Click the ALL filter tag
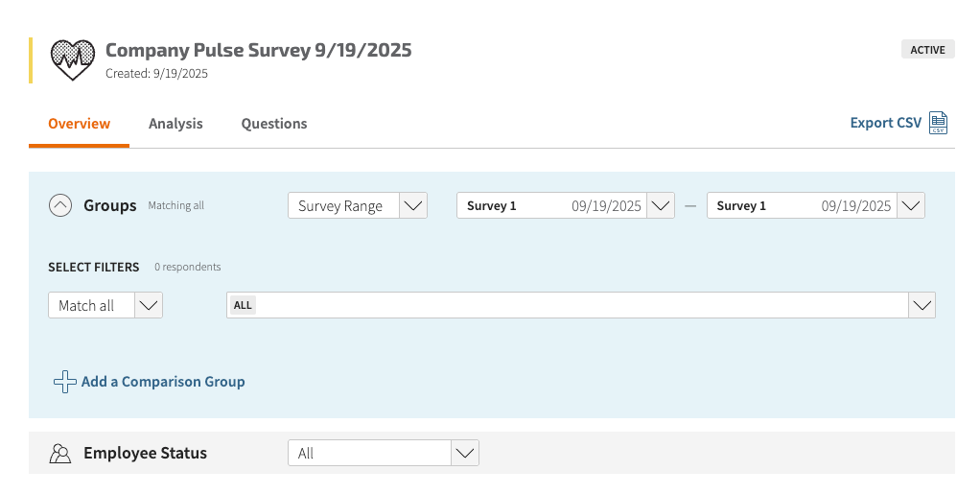The height and width of the screenshot is (494, 980). [x=243, y=305]
